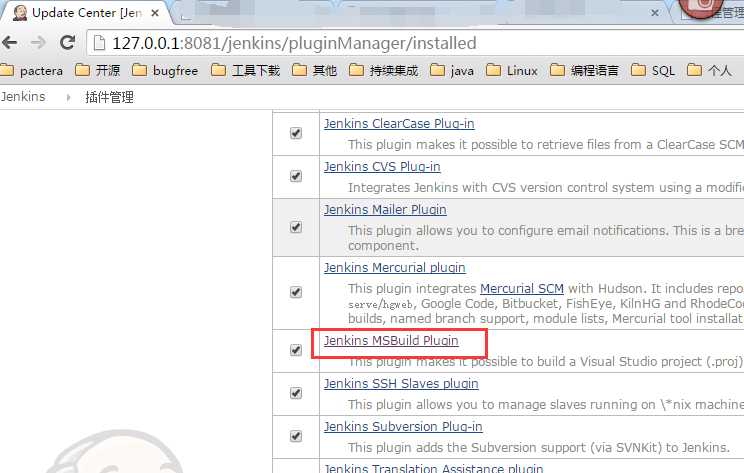Open the Jenkins Translation Assistance plugin link
The image size is (744, 473).
pos(434,468)
